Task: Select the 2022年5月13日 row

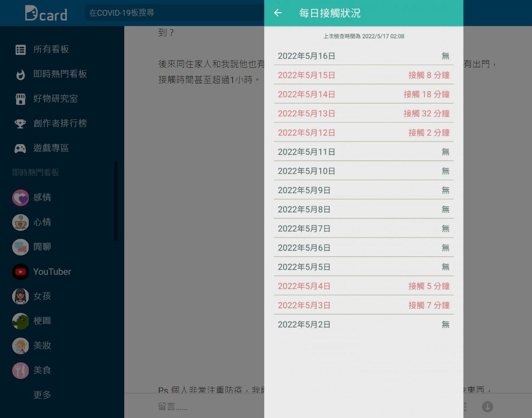Action: click(364, 114)
